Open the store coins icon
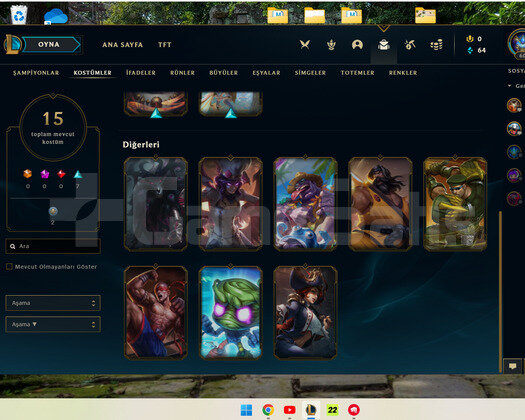The height and width of the screenshot is (420, 525). (x=436, y=45)
